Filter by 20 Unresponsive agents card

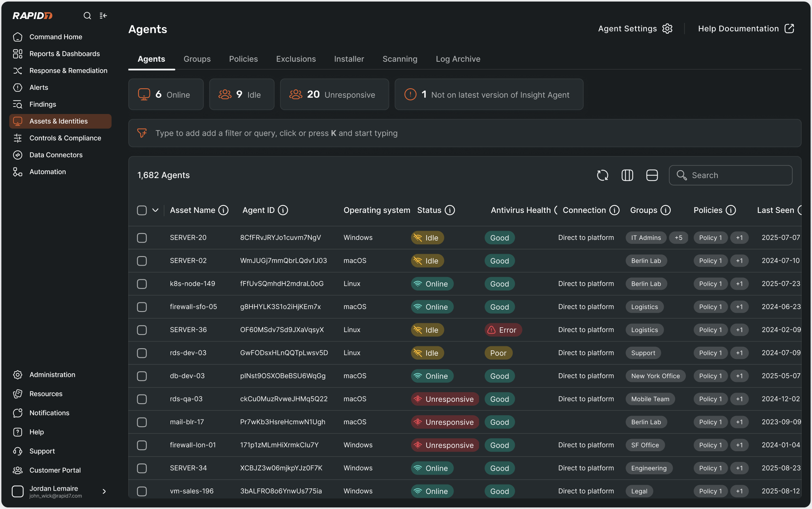(334, 95)
